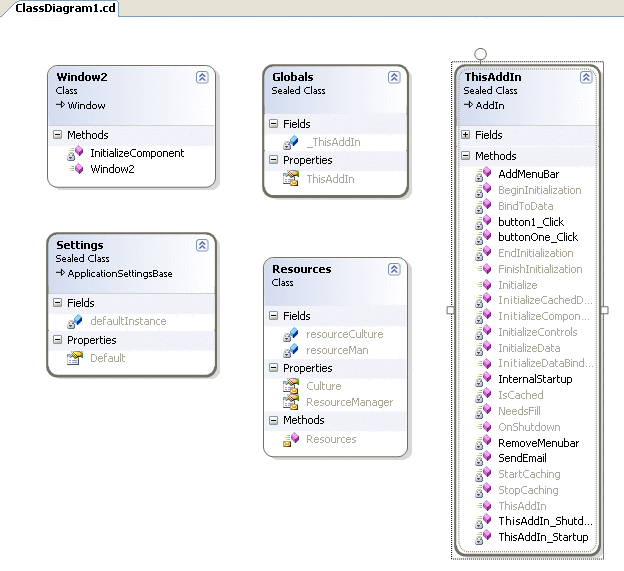
Task: Collapse Fields section in Settings
Action: click(58, 303)
